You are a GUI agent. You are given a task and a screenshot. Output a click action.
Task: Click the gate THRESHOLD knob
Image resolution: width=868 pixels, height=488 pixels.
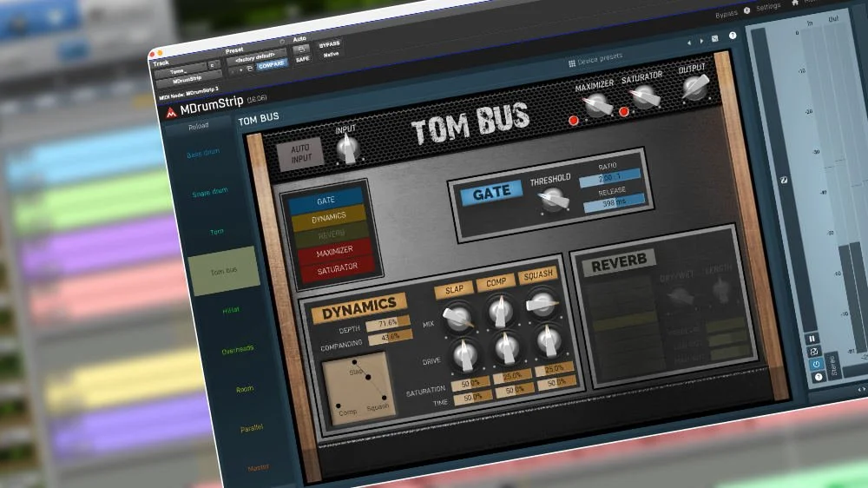[x=554, y=200]
